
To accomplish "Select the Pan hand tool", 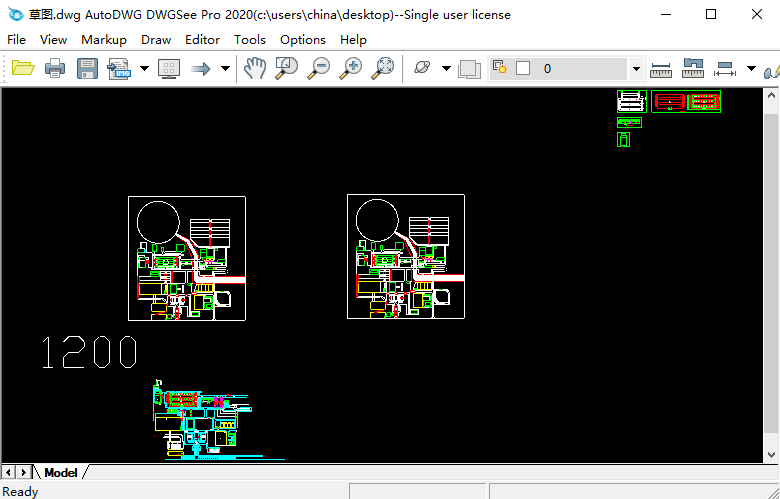I will [255, 68].
